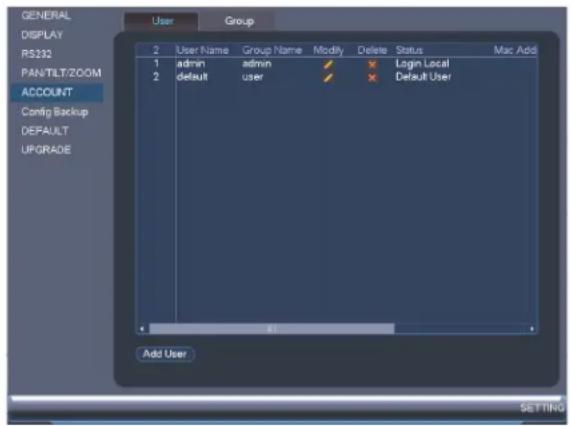570x426 pixels.
Task: Click the User Name column header
Action: [x=202, y=50]
